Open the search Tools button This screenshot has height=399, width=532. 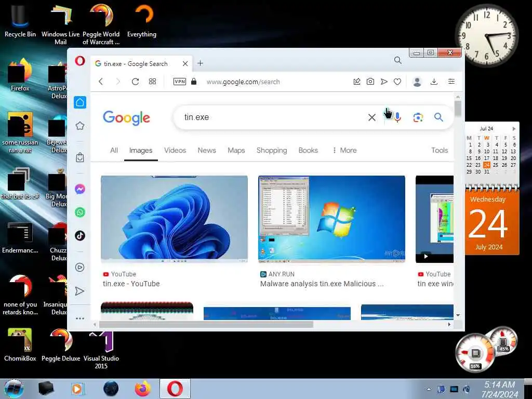point(440,150)
